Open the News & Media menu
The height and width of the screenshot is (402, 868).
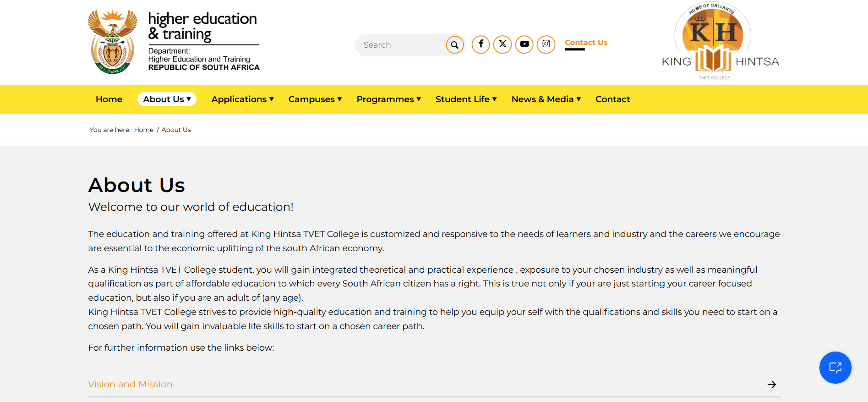click(x=546, y=99)
